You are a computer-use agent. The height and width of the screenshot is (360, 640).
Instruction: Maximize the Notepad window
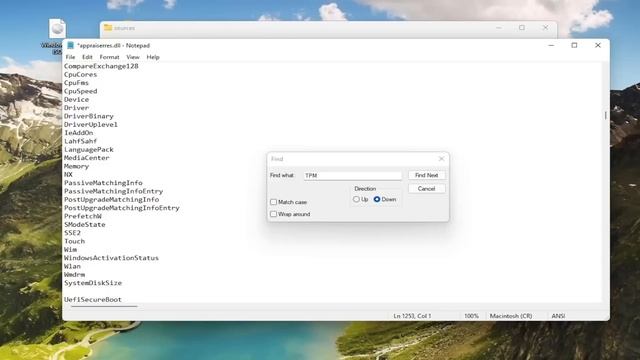pyautogui.click(x=574, y=45)
